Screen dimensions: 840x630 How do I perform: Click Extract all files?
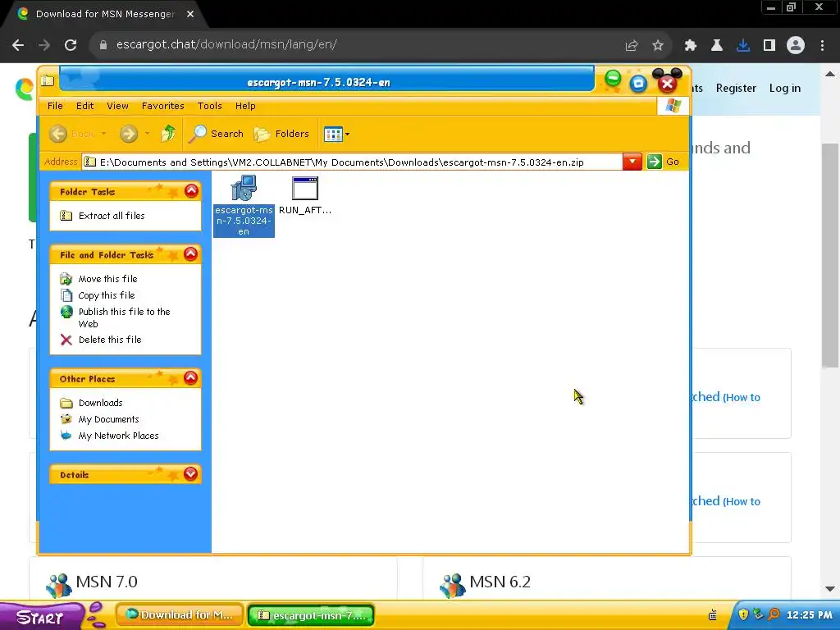tap(112, 216)
